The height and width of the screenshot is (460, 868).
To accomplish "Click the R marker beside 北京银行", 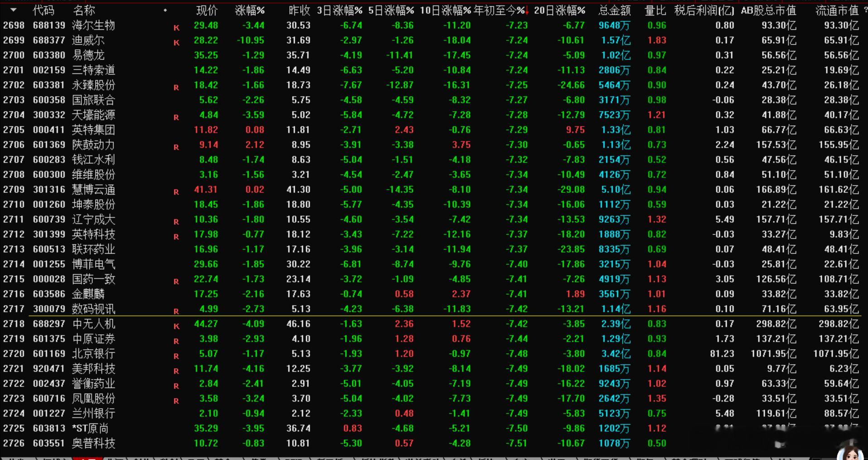I will pos(177,356).
